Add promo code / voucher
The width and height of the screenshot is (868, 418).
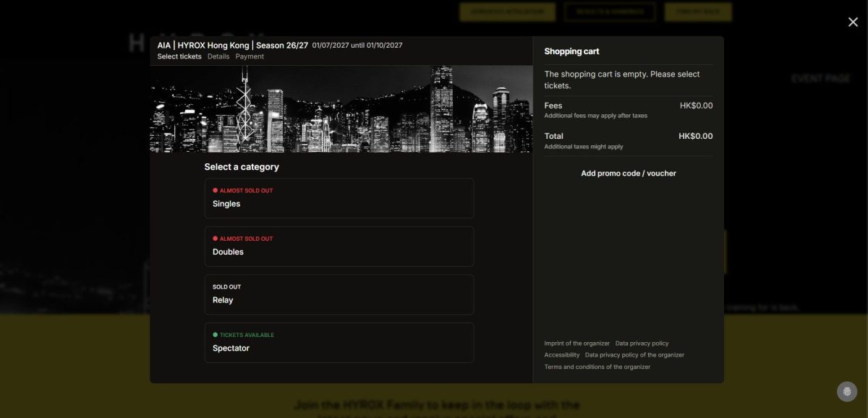pyautogui.click(x=629, y=174)
